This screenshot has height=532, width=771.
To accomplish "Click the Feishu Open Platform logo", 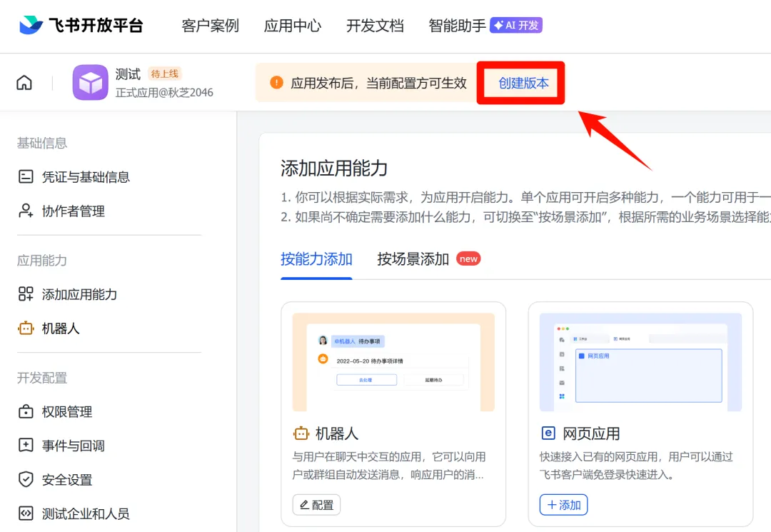I will pos(81,25).
